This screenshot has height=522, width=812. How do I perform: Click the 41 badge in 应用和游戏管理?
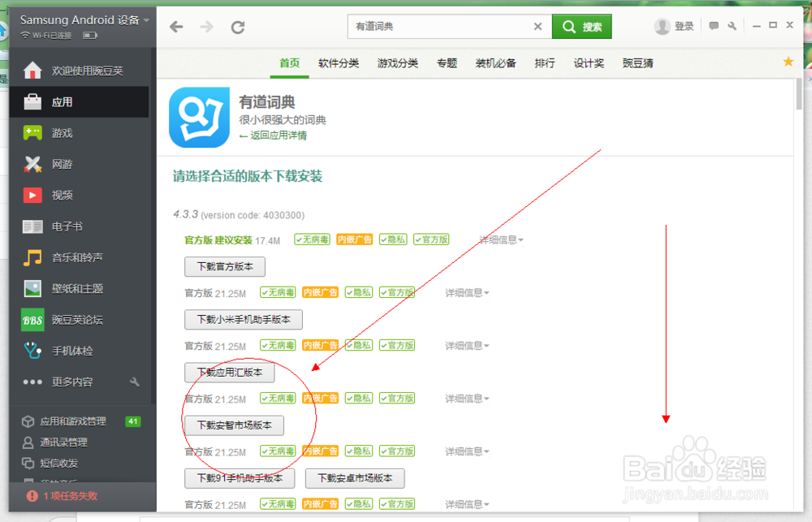click(133, 421)
